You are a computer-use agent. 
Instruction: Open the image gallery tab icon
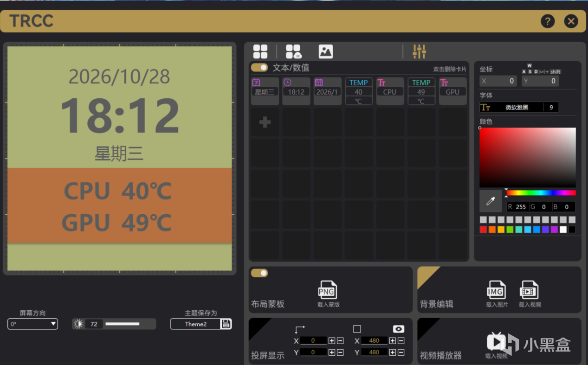(x=326, y=51)
